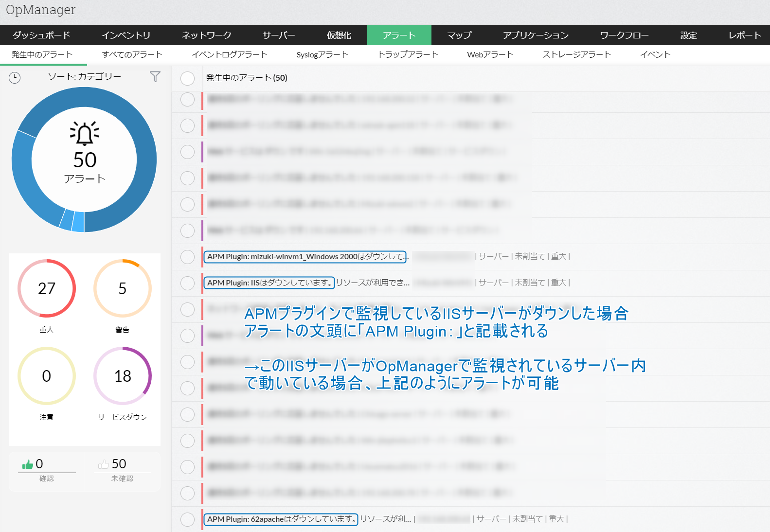The width and height of the screenshot is (770, 532).
Task: Open the 設定 settings menu
Action: tap(688, 35)
